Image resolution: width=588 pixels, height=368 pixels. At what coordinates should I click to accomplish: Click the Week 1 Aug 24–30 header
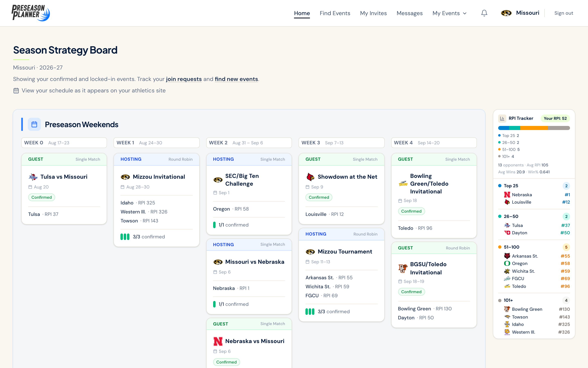click(x=156, y=143)
